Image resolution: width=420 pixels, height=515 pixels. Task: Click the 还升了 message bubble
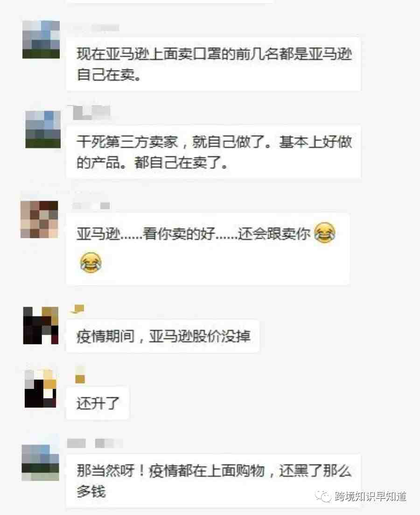[x=98, y=403]
